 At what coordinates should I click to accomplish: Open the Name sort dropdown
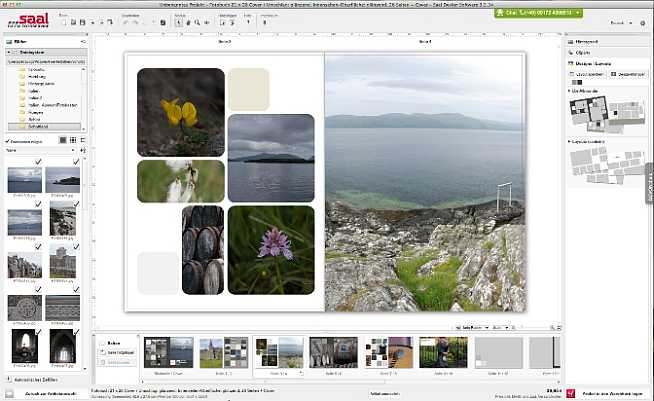tap(40, 150)
